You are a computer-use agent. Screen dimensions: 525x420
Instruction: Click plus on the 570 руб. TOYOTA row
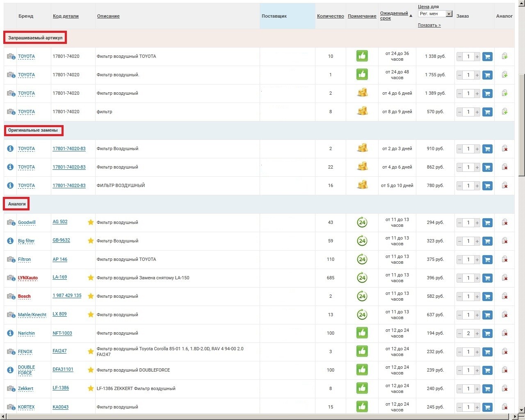click(x=477, y=112)
